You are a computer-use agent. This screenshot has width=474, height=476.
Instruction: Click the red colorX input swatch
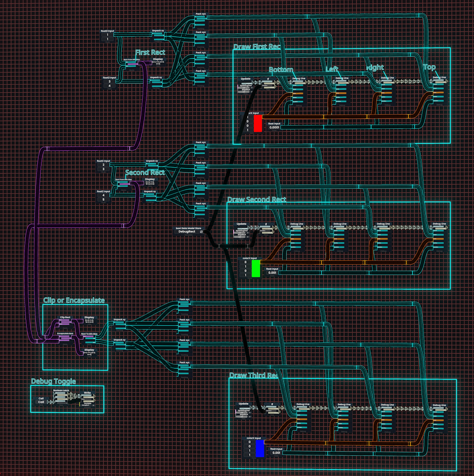[257, 124]
